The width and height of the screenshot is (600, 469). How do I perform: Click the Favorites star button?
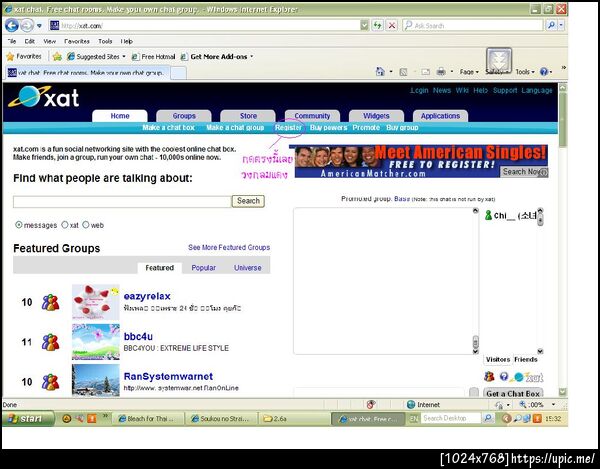(x=24, y=57)
